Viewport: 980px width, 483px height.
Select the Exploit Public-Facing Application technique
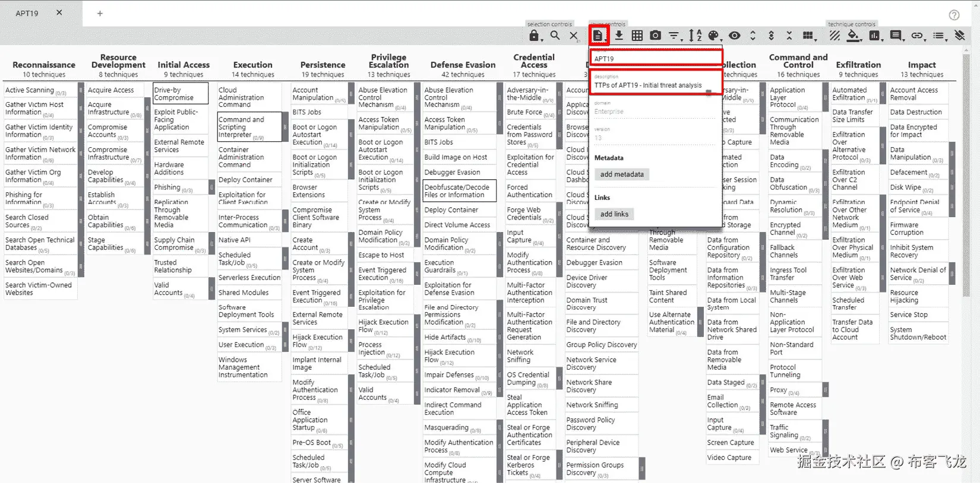pos(181,120)
